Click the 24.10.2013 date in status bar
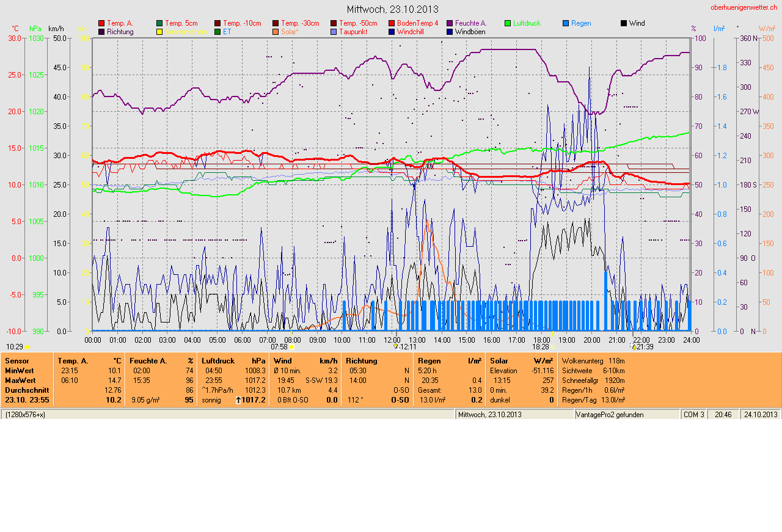This screenshot has width=782, height=532. click(761, 415)
